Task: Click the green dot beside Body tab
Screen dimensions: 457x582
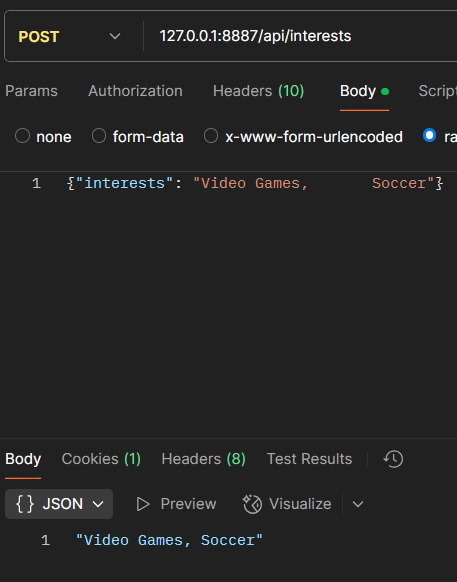Action: point(385,91)
